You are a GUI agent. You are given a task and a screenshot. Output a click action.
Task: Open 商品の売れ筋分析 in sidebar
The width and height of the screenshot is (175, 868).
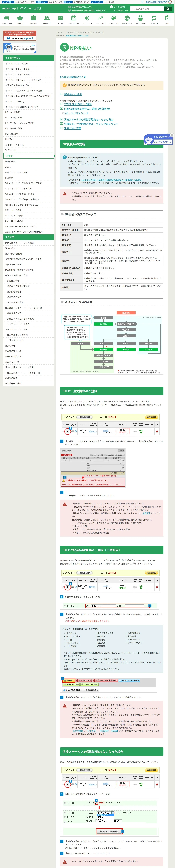pyautogui.click(x=29, y=356)
